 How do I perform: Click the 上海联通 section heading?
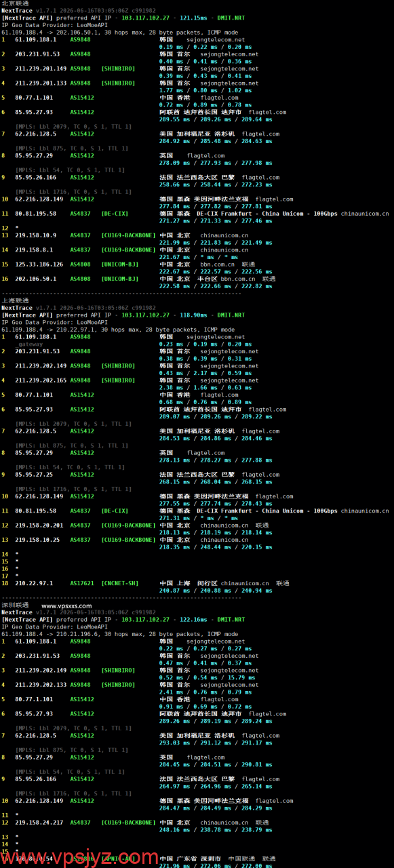click(x=15, y=300)
